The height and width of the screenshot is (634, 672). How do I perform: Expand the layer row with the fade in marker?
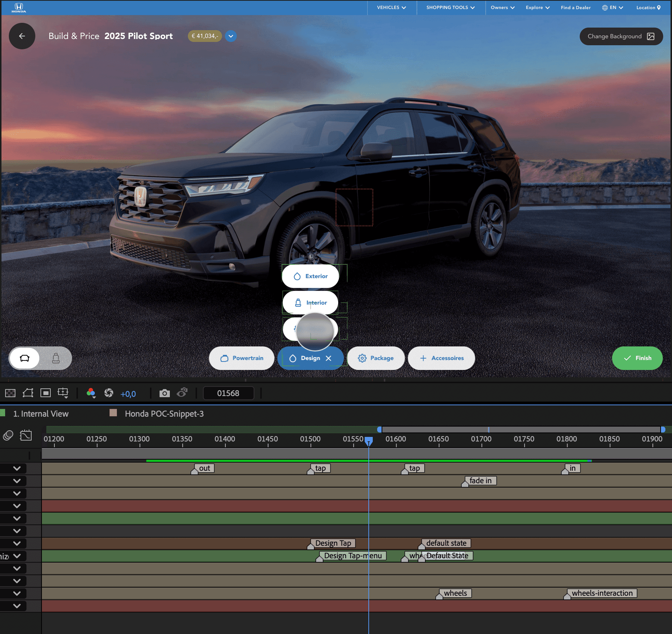coord(17,481)
